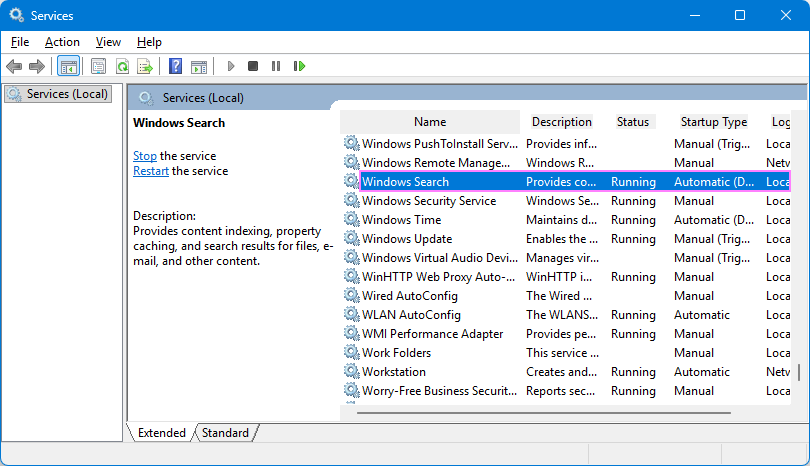Image resolution: width=810 pixels, height=466 pixels.
Task: Click gear icon next to Windows Update
Action: (x=352, y=238)
